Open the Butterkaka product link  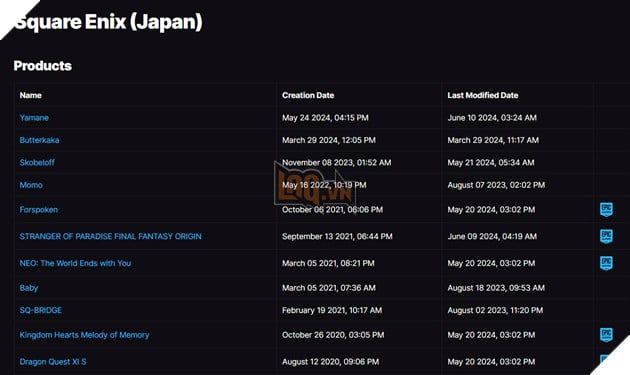coord(39,140)
